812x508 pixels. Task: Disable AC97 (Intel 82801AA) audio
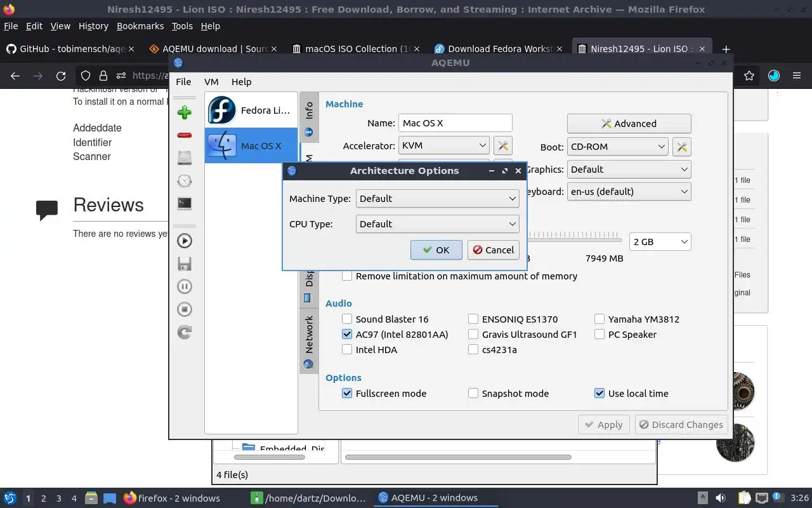pos(347,335)
